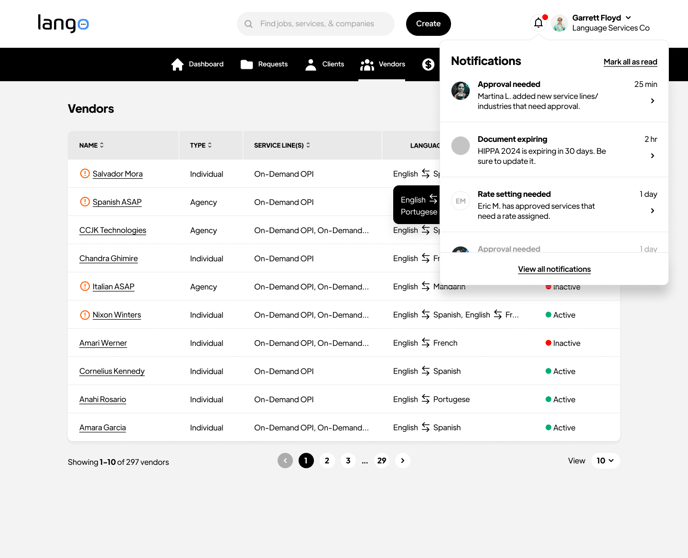
Task: Click warning icon beside Nixon Winters
Action: [85, 315]
